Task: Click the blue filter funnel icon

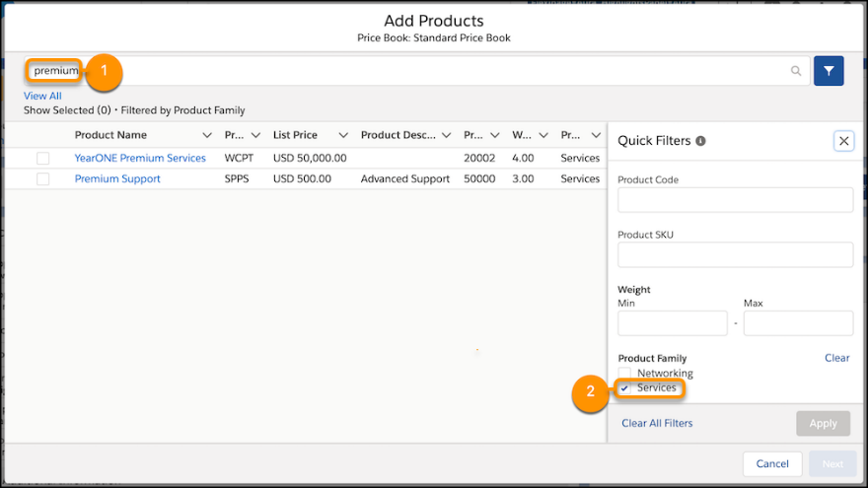Action: pyautogui.click(x=829, y=71)
